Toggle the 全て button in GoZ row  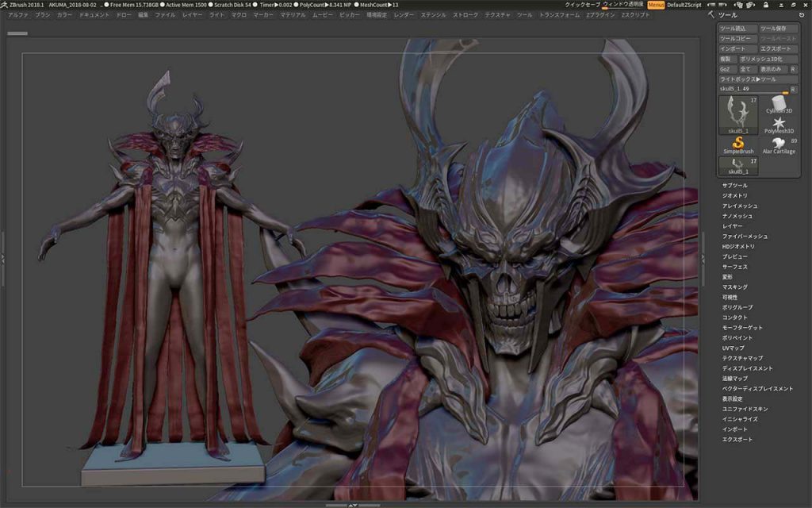click(745, 69)
